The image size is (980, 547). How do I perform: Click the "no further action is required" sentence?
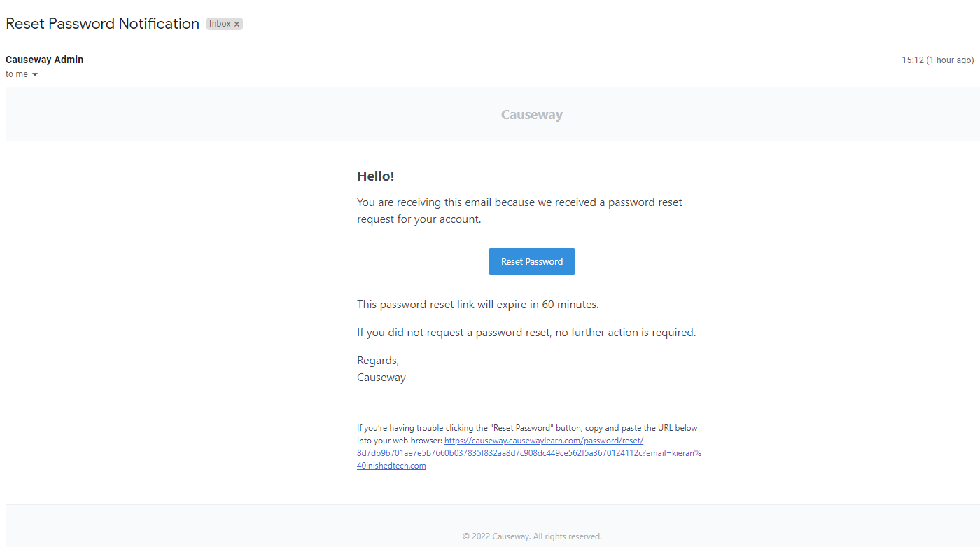(x=625, y=333)
